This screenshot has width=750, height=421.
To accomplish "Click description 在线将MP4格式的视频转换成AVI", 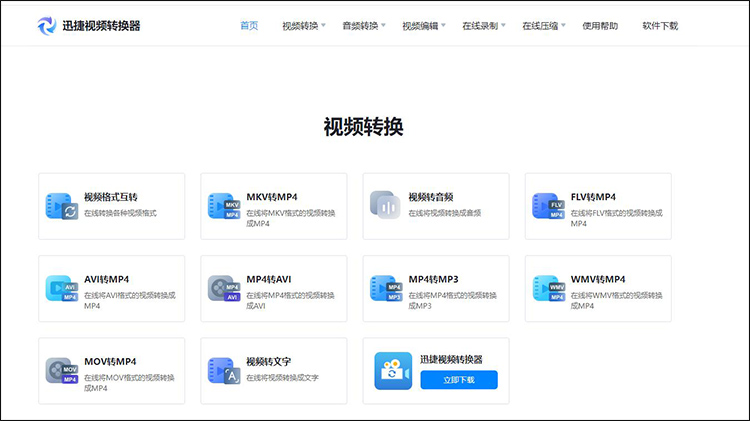I will click(x=290, y=300).
